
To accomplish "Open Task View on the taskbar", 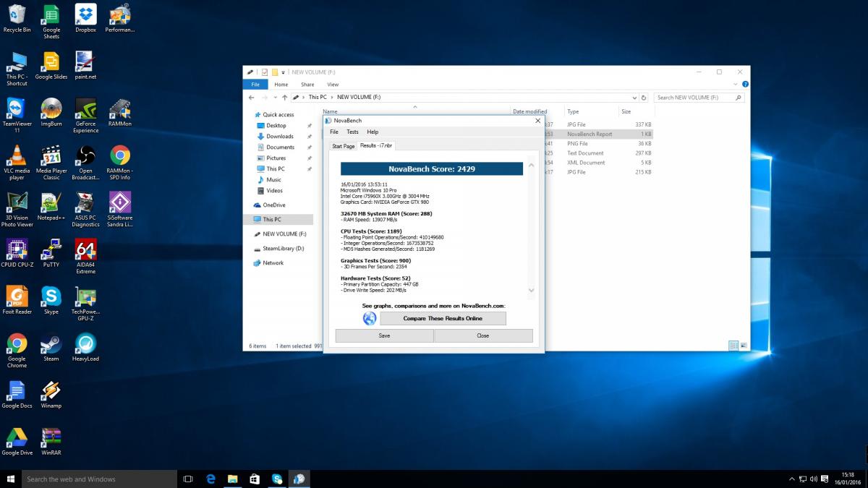I will coord(188,479).
